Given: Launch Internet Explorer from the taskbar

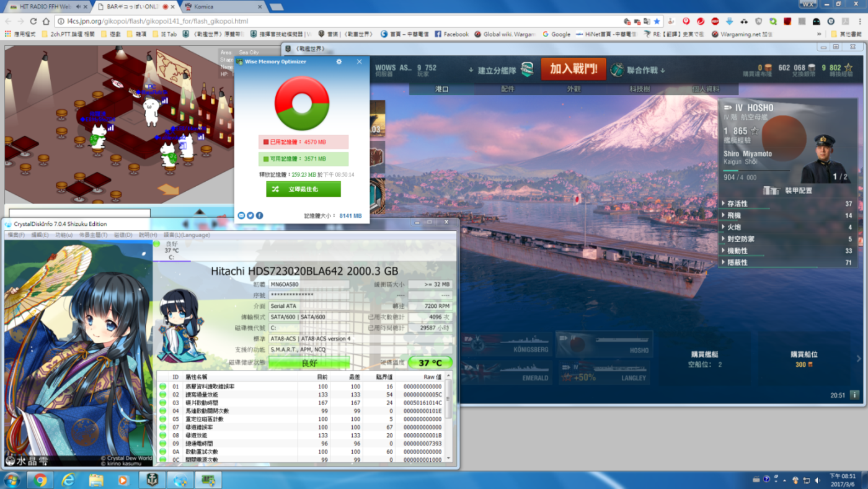Looking at the screenshot, I should [68, 480].
